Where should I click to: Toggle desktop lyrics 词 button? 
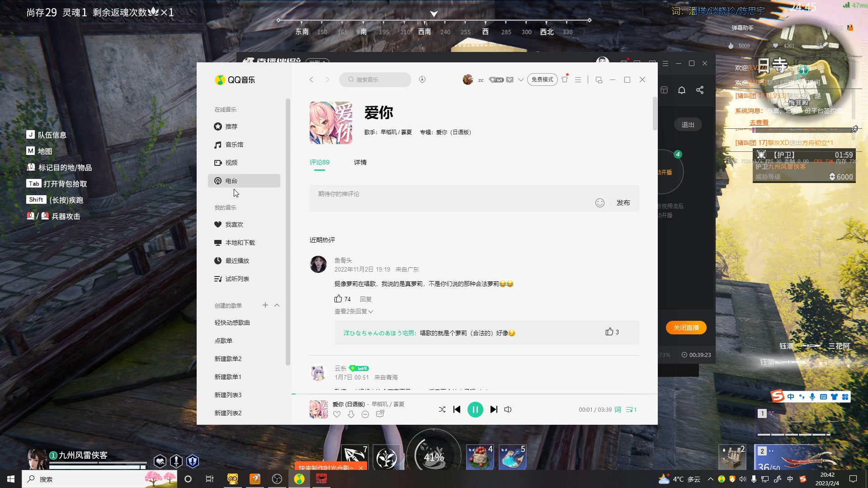coord(618,409)
